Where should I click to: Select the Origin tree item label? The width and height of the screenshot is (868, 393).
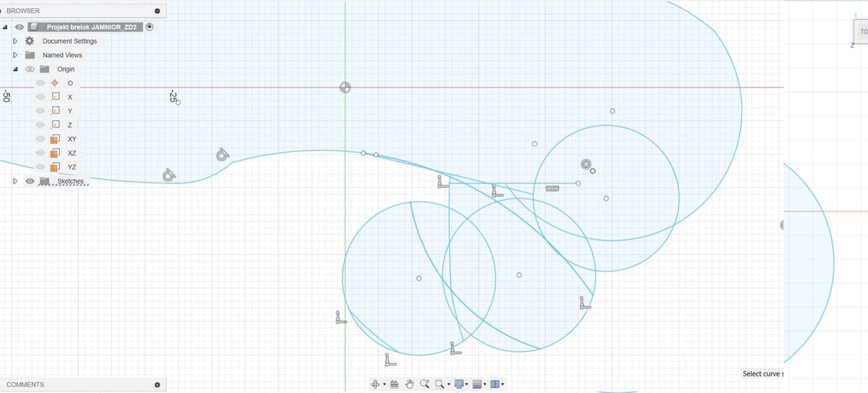point(66,69)
